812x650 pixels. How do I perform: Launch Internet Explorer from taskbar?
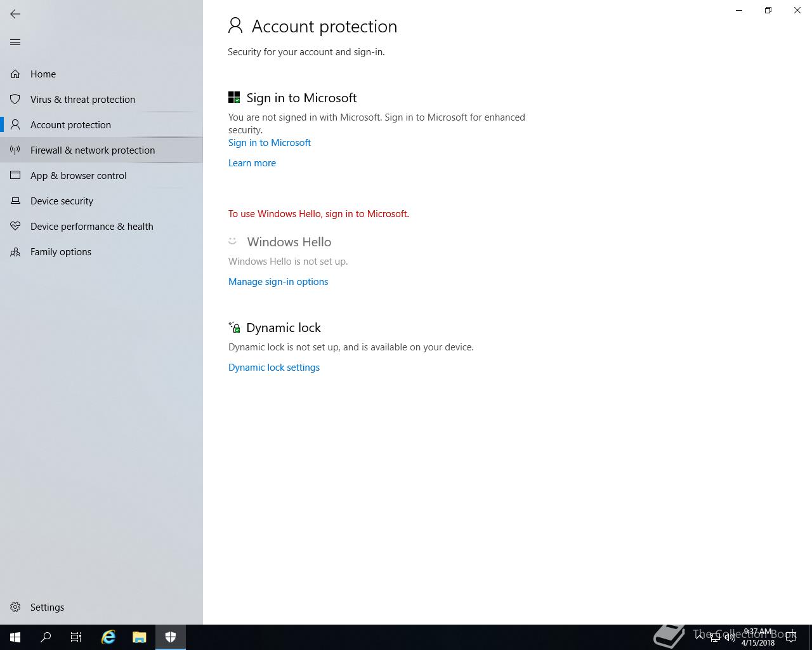108,637
